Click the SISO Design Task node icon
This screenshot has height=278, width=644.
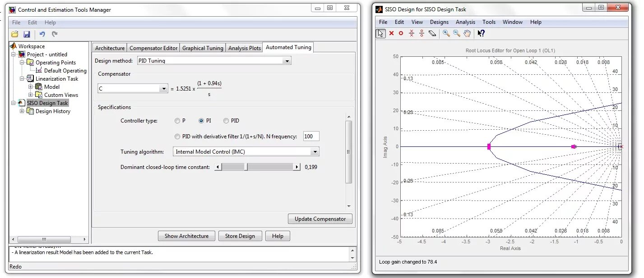pos(22,103)
